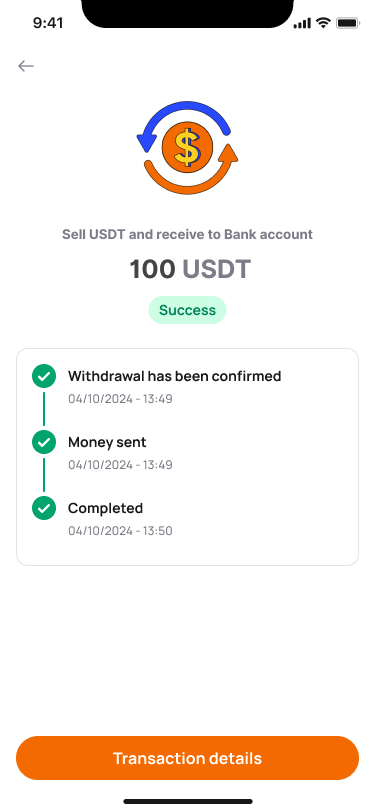Tap the home indicator bar at bottom
Screen dimensions: 375x812
point(188,801)
